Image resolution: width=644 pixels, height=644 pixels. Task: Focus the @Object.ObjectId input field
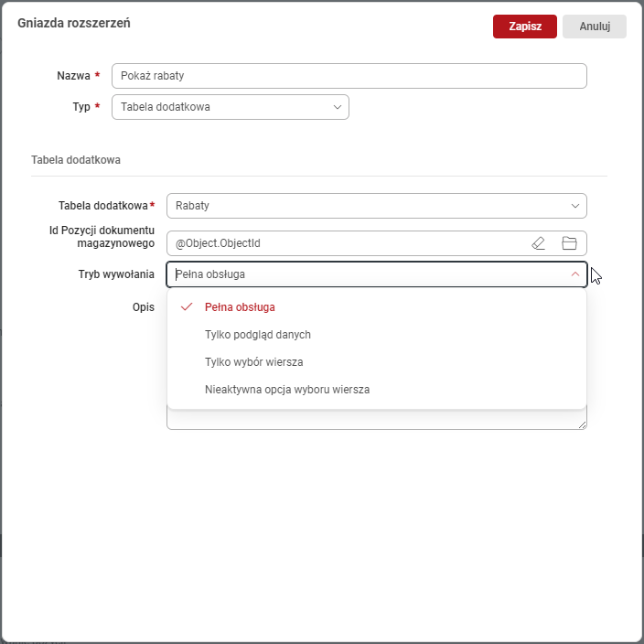(x=343, y=243)
